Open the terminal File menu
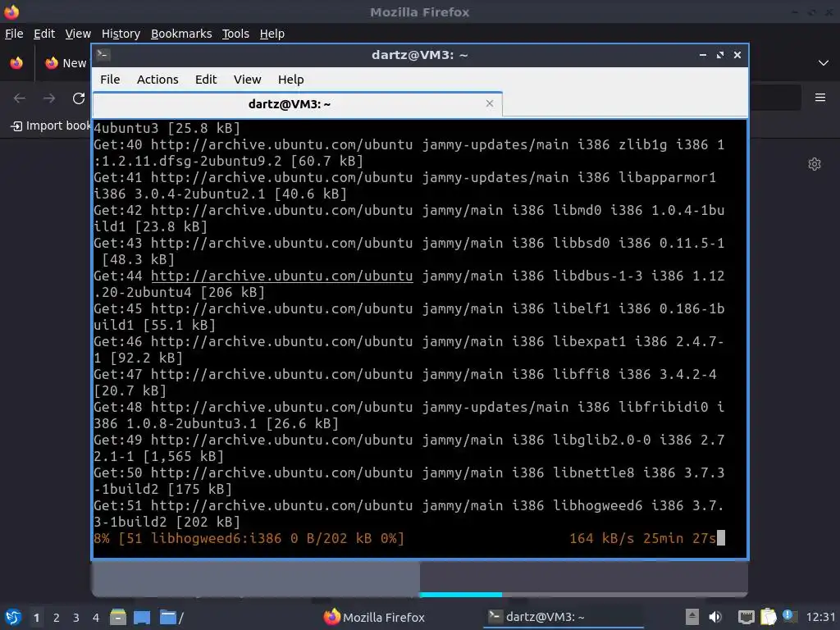Viewport: 840px width, 630px height. coord(110,80)
